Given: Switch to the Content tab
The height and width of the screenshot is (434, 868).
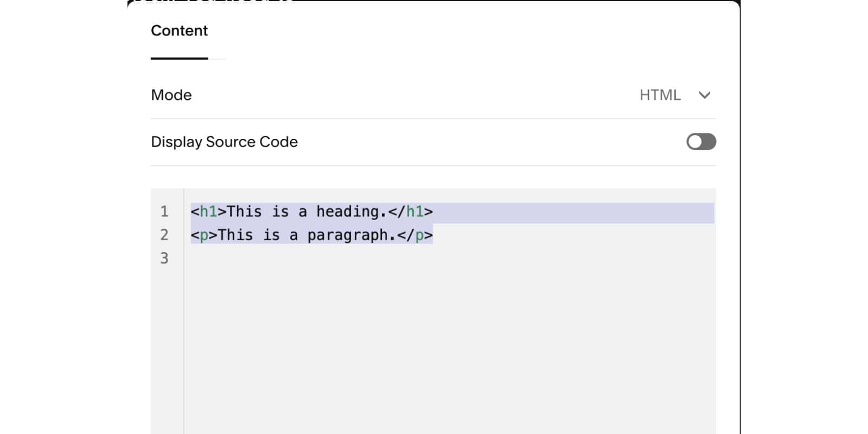Looking at the screenshot, I should click(x=179, y=31).
